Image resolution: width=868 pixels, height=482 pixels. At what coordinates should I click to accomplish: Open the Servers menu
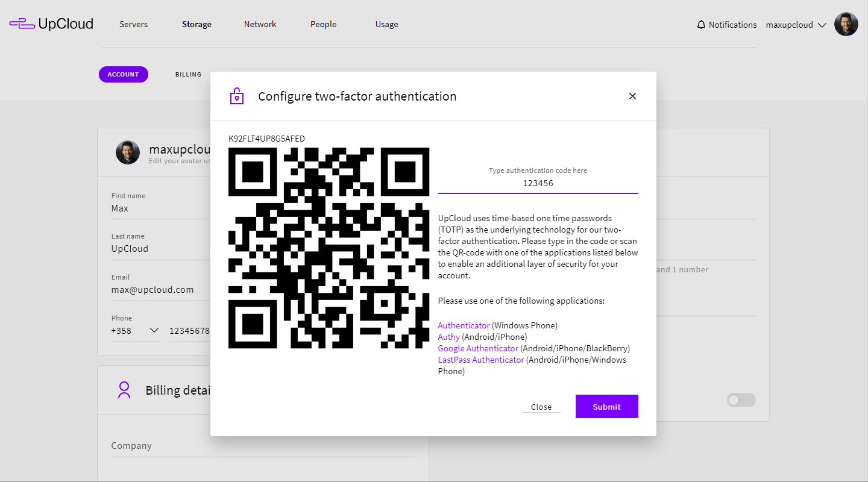click(133, 24)
